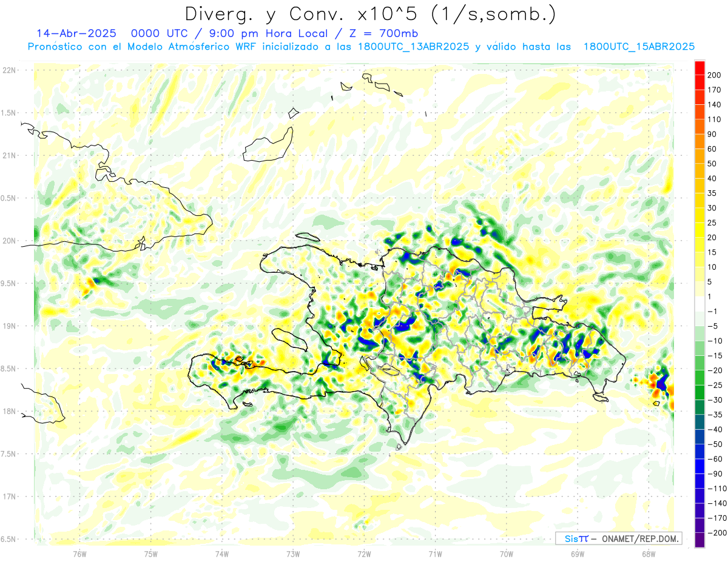This screenshot has height=562, width=728.
Task: Click the "22N" latitude label
Action: tap(10, 70)
